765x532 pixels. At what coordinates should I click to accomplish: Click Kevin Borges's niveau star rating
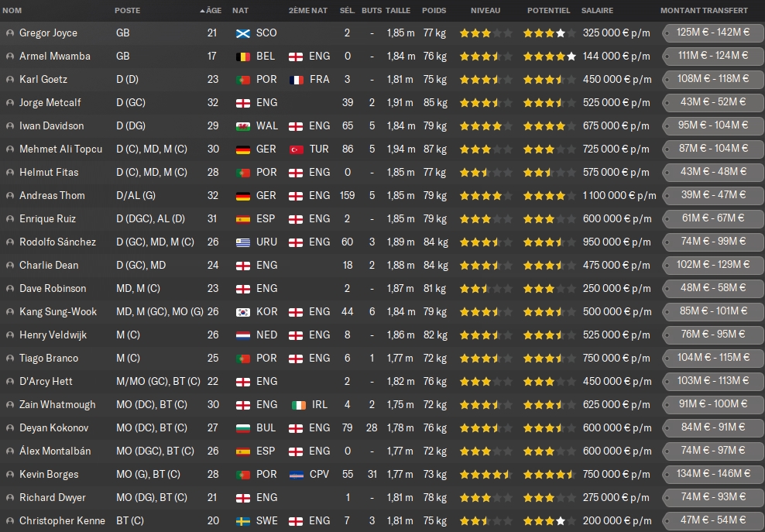point(485,475)
